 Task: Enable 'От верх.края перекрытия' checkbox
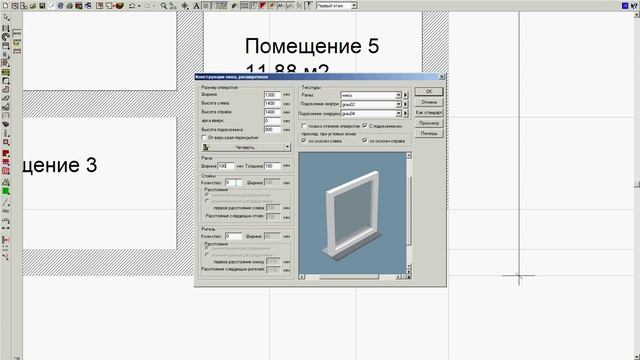point(204,138)
